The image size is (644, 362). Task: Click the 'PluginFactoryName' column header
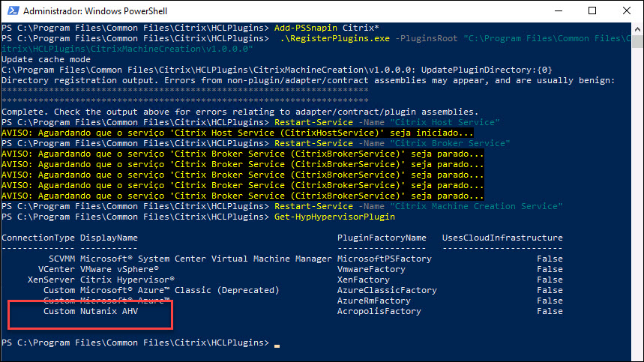point(382,238)
